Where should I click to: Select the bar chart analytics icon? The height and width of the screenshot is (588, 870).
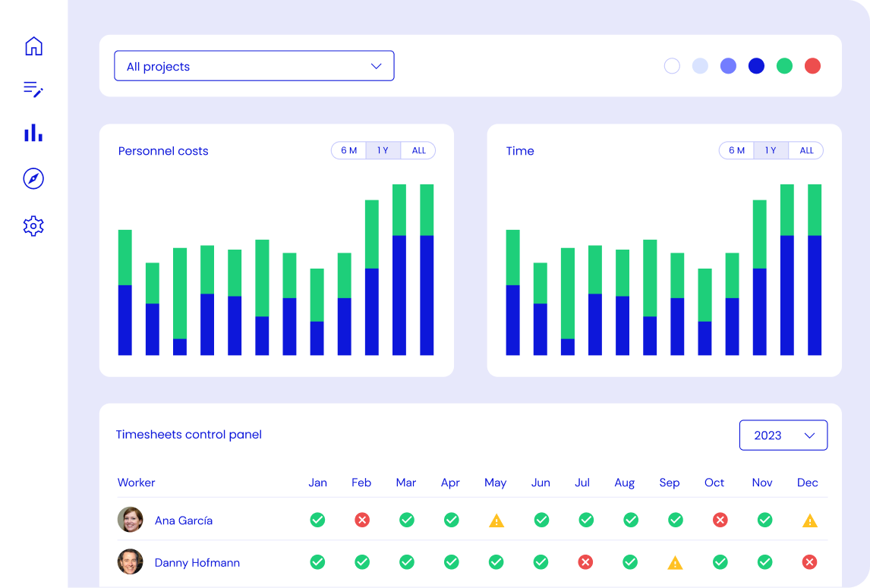click(33, 134)
